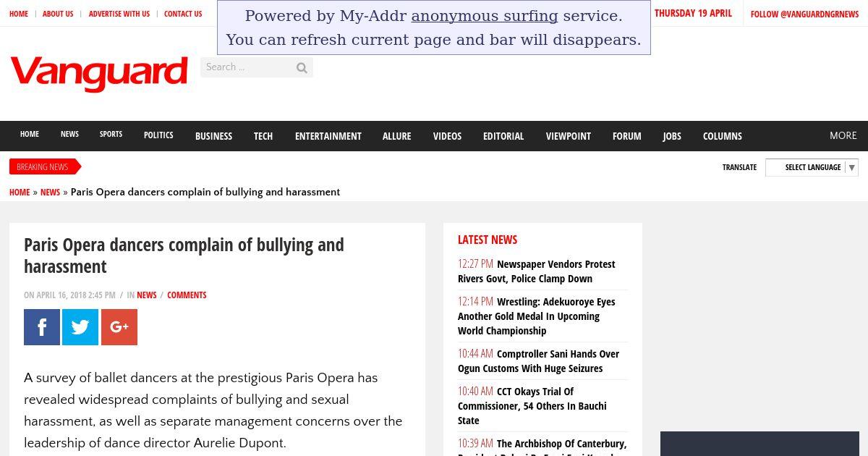Go to VIEWPOINT section

pyautogui.click(x=569, y=136)
